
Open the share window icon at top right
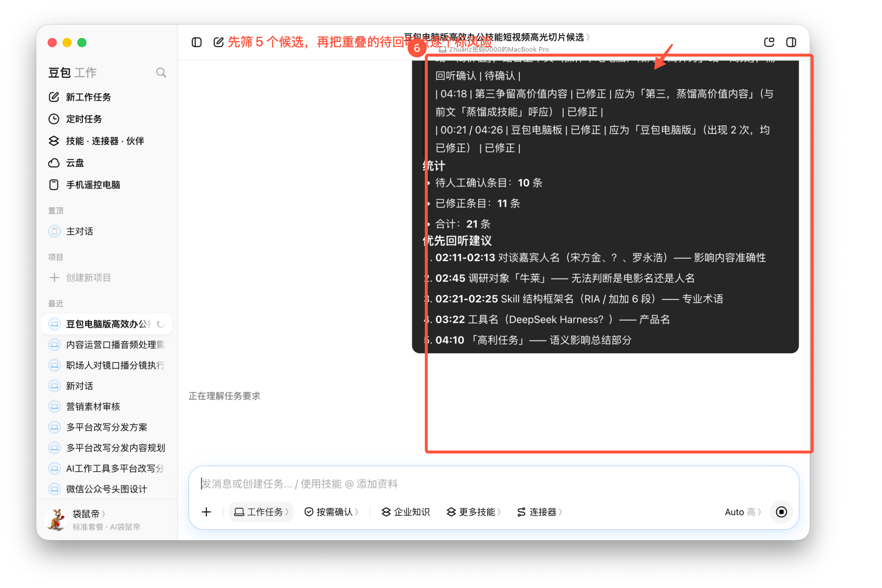click(x=769, y=42)
